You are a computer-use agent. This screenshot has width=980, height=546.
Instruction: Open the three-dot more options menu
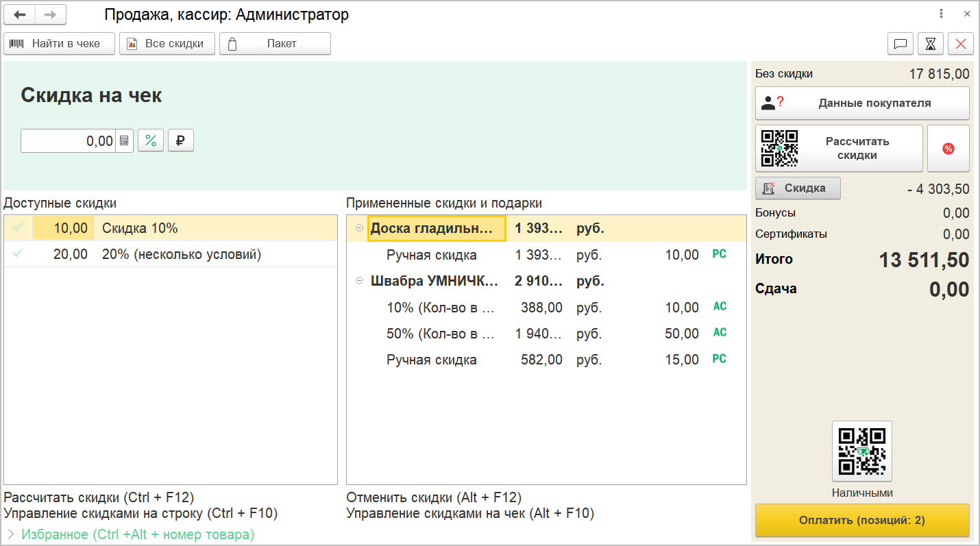click(941, 14)
